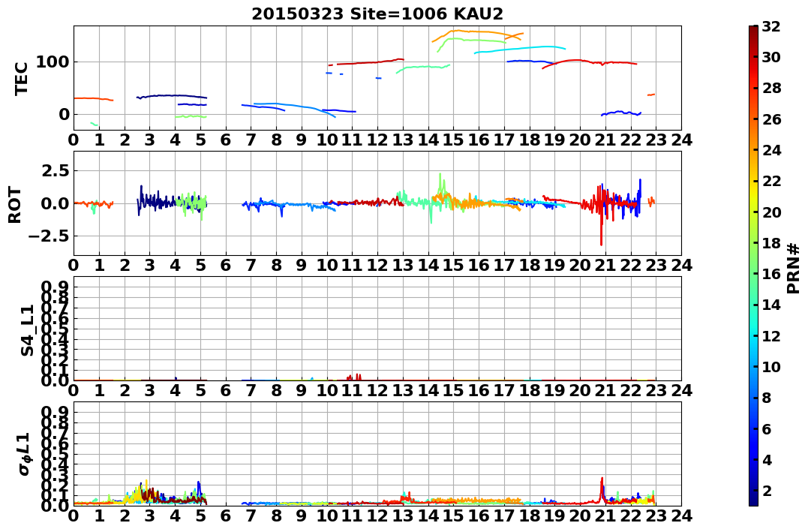Click the 100 tick on the TEC axis

[52, 62]
